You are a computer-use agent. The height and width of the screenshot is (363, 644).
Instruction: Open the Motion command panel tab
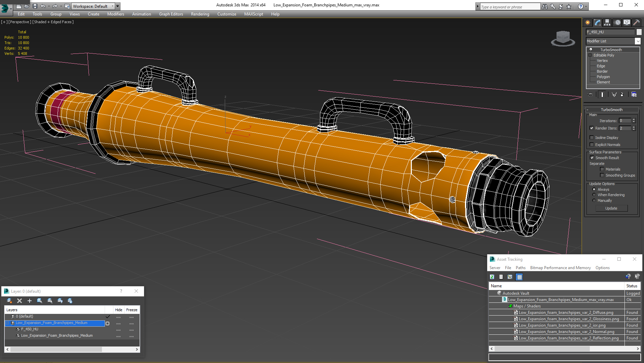[617, 23]
